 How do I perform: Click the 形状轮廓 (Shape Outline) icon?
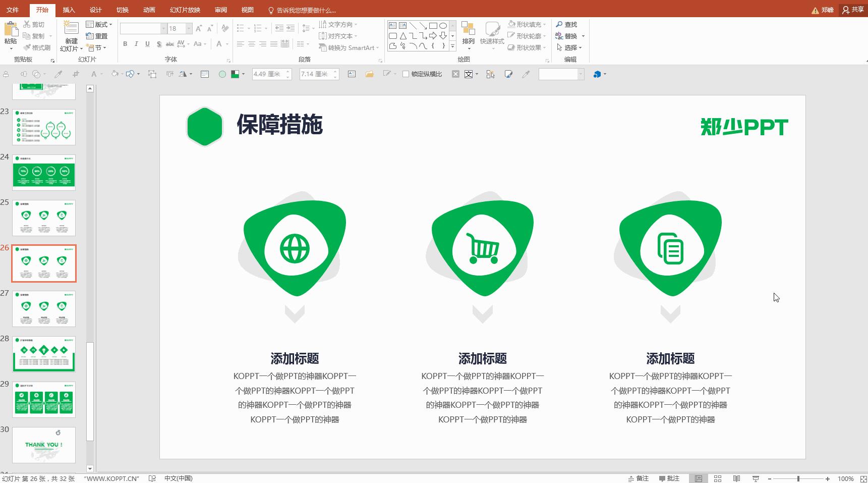[511, 36]
